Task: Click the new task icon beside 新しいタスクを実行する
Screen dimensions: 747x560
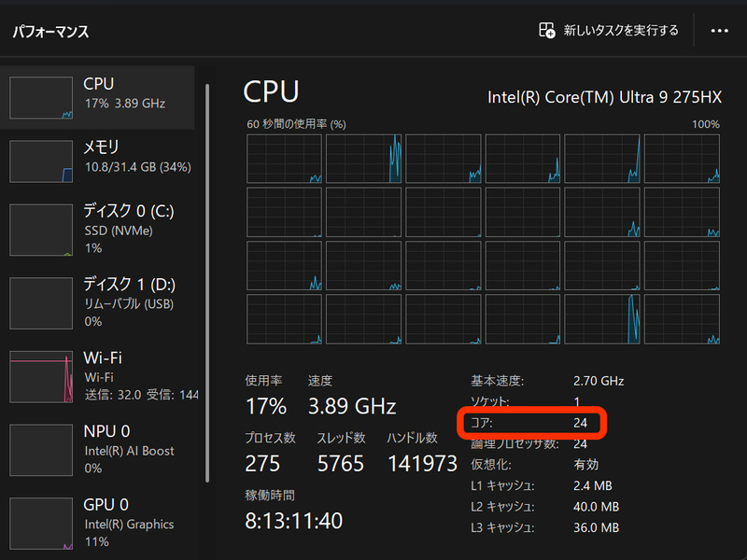Action: click(x=545, y=30)
